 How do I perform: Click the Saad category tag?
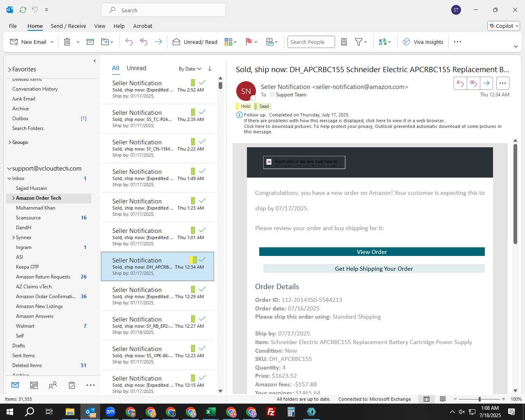coord(263,106)
